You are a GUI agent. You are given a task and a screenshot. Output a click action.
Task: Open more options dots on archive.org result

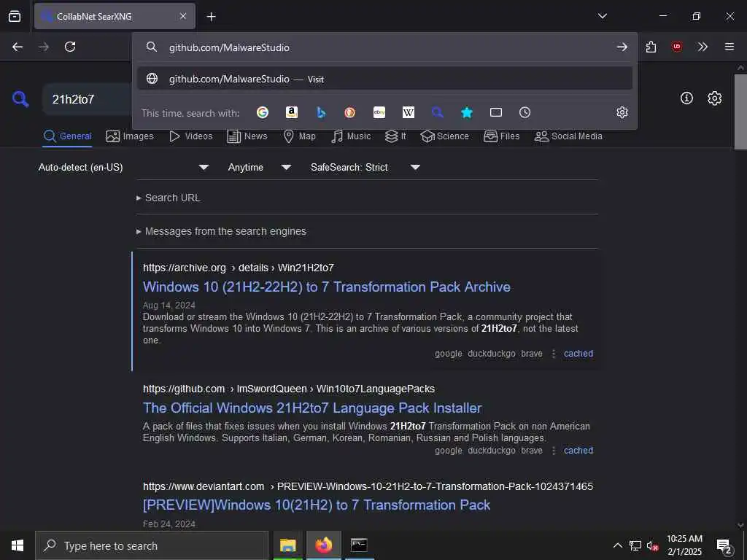point(554,354)
